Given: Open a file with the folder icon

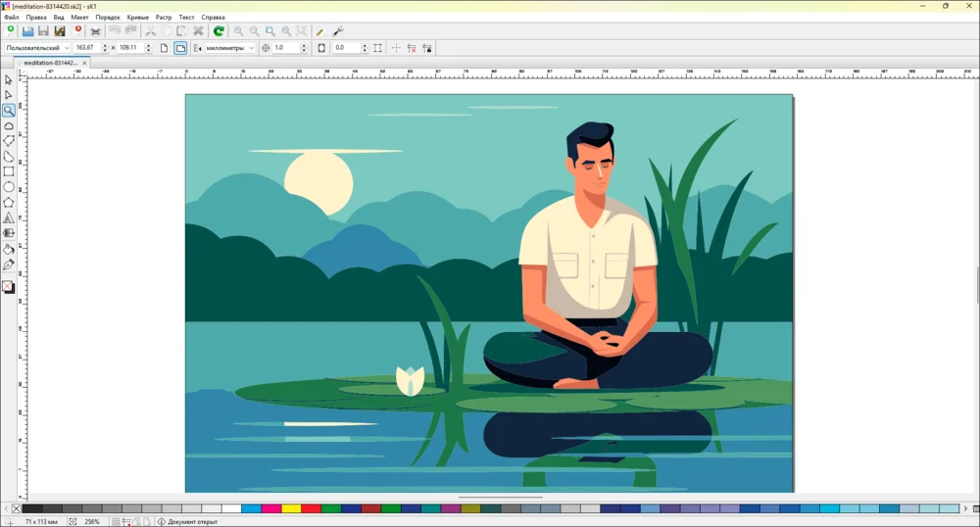Looking at the screenshot, I should (27, 30).
